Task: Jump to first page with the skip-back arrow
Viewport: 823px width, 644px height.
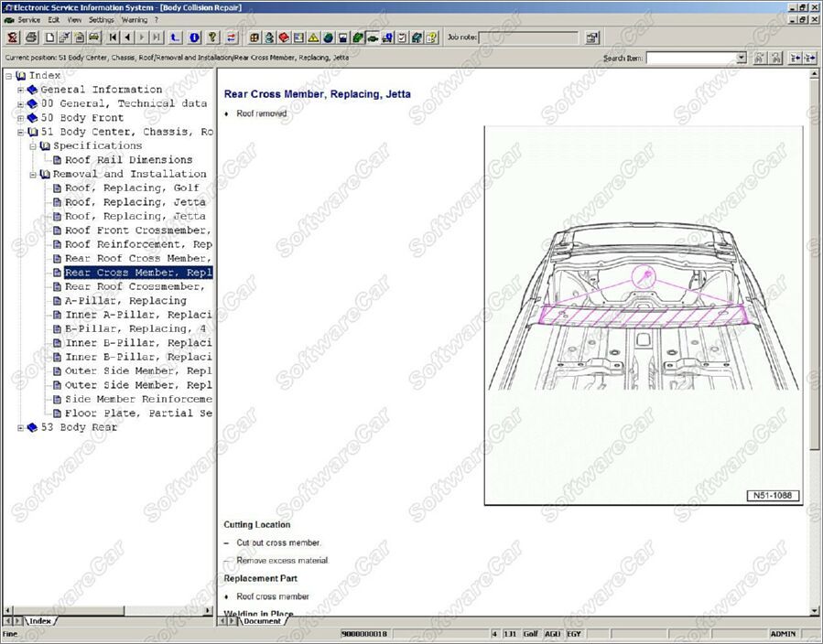Action: 114,38
